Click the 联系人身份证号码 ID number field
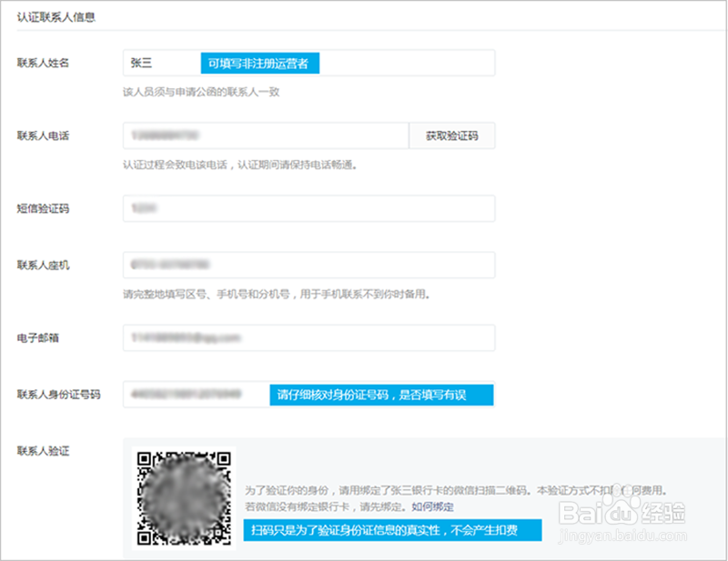The width and height of the screenshot is (728, 561). 191,395
